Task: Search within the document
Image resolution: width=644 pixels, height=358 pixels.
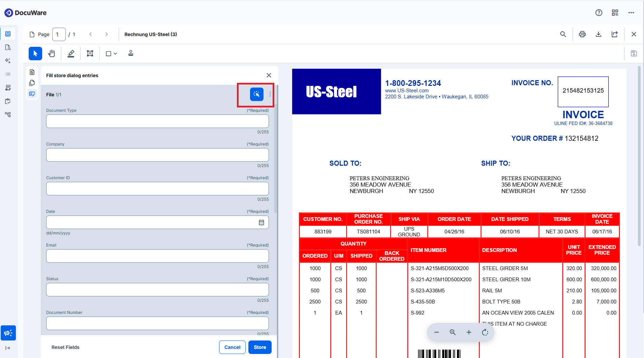Action: [x=563, y=34]
